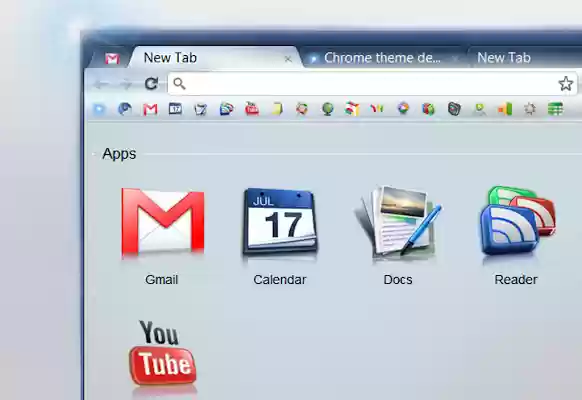Open the Calendar bookmark in bookmarks bar
Image resolution: width=582 pixels, height=400 pixels.
coord(176,109)
